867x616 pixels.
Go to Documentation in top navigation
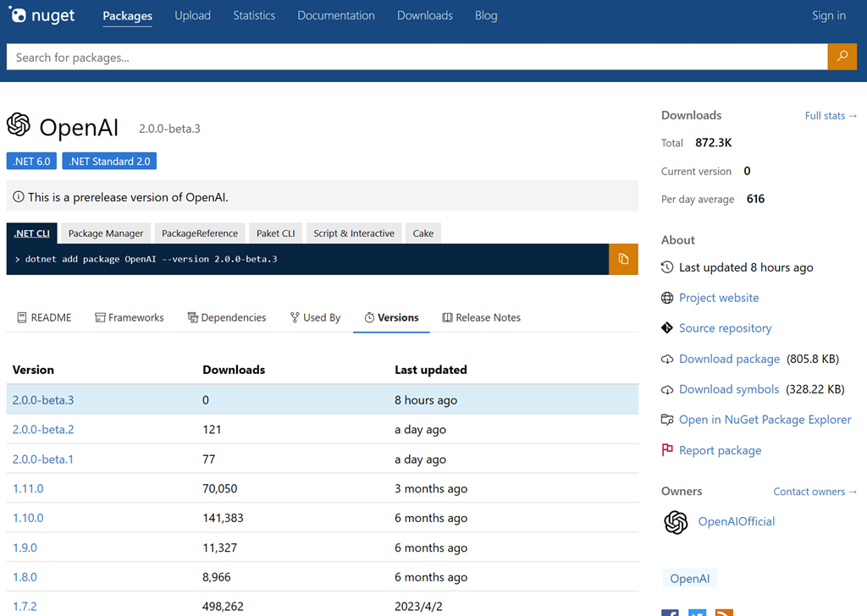click(x=336, y=15)
